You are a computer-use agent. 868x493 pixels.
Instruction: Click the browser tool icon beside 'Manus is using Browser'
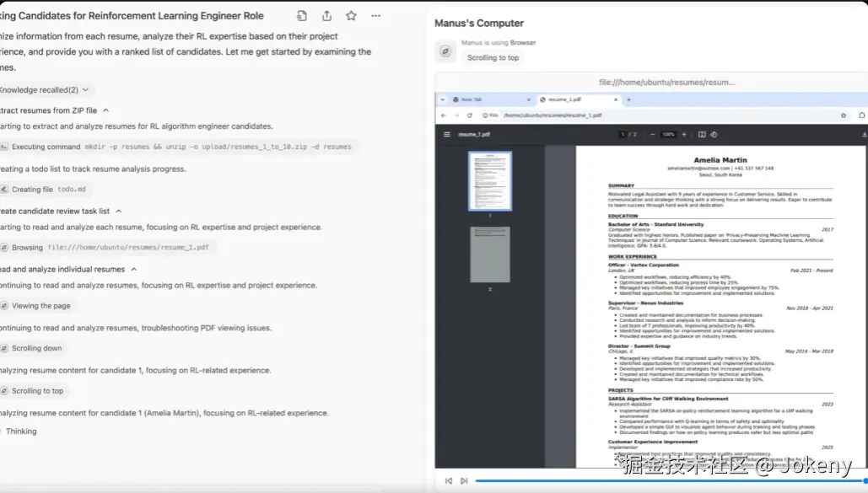click(x=445, y=51)
